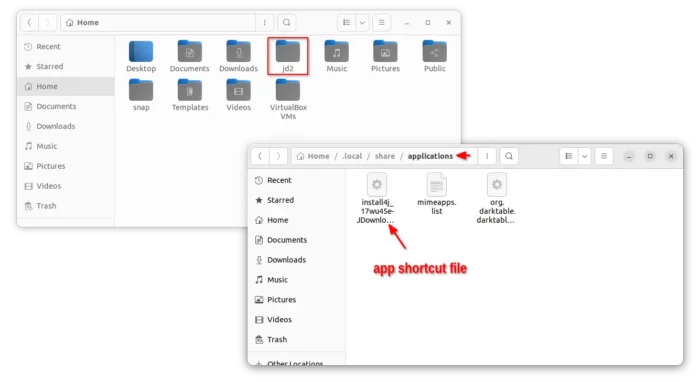The width and height of the screenshot is (700, 382).
Task: Select the mimeapps.list file
Action: coord(437,194)
